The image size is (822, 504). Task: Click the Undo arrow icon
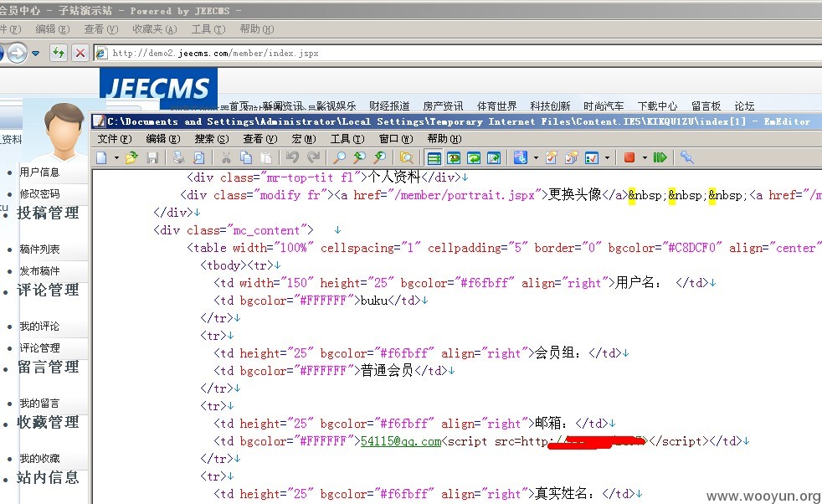(292, 158)
